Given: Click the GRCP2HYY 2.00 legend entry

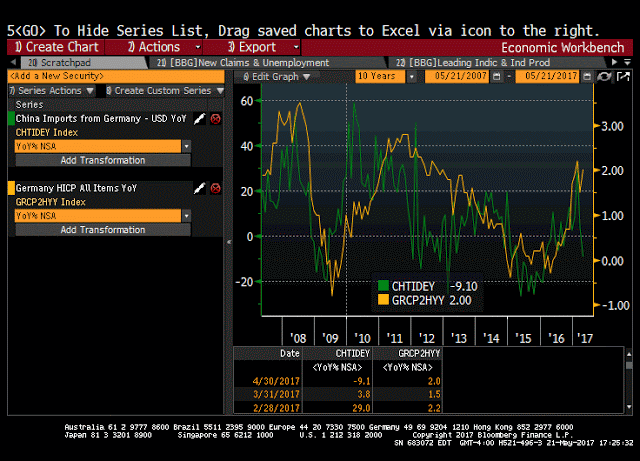Looking at the screenshot, I should tap(425, 301).
